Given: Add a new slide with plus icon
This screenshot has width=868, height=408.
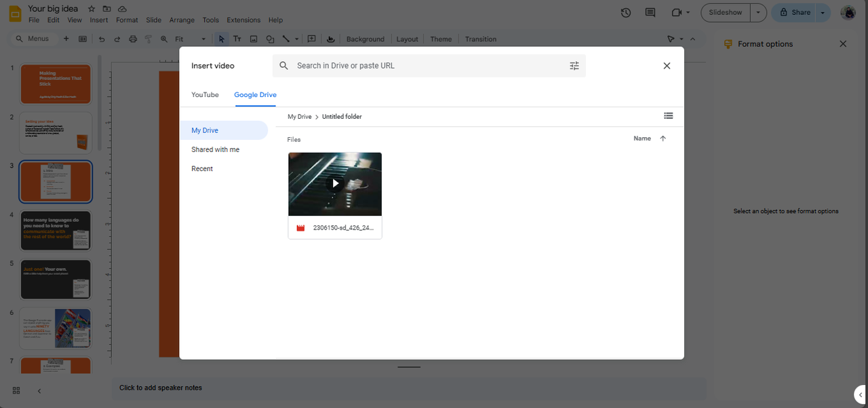Looking at the screenshot, I should point(66,39).
